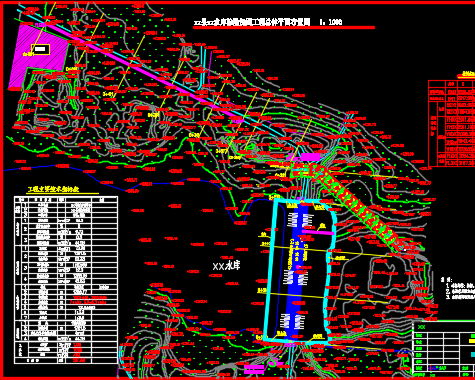475x380 pixels.
Task: Click the blue dam strip inside cyan outline
Action: (296, 272)
